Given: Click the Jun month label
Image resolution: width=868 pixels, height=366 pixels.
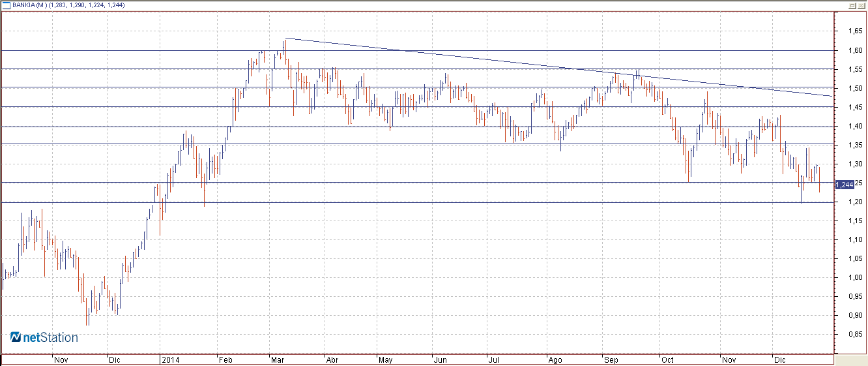Looking at the screenshot, I should pos(440,359).
